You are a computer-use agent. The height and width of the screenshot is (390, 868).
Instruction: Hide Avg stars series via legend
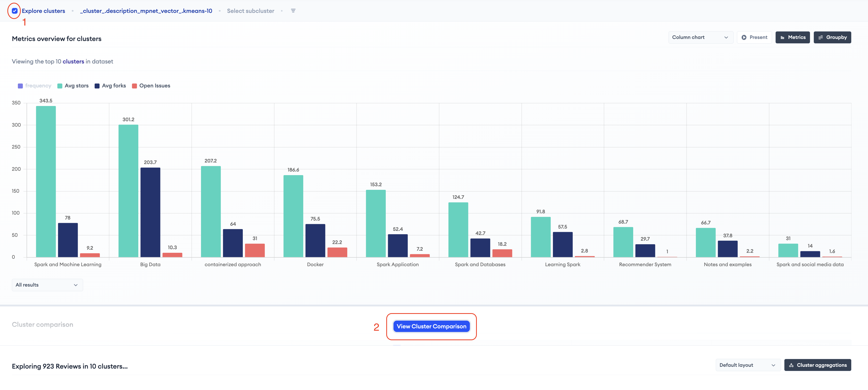click(x=76, y=86)
